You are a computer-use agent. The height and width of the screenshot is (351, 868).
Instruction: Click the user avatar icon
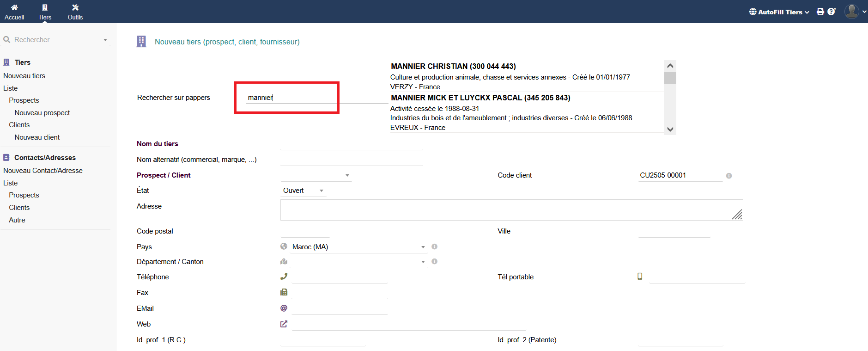pyautogui.click(x=851, y=12)
